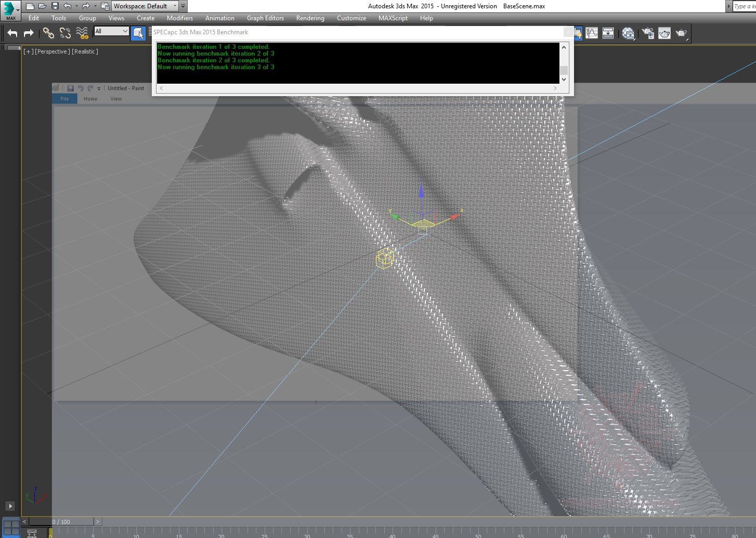Open Paint quick access customize dropdown
756x538 pixels.
tap(99, 89)
